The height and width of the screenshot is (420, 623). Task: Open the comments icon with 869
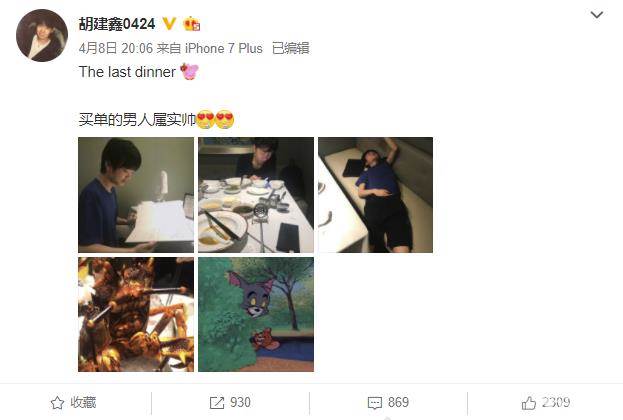[x=375, y=403]
